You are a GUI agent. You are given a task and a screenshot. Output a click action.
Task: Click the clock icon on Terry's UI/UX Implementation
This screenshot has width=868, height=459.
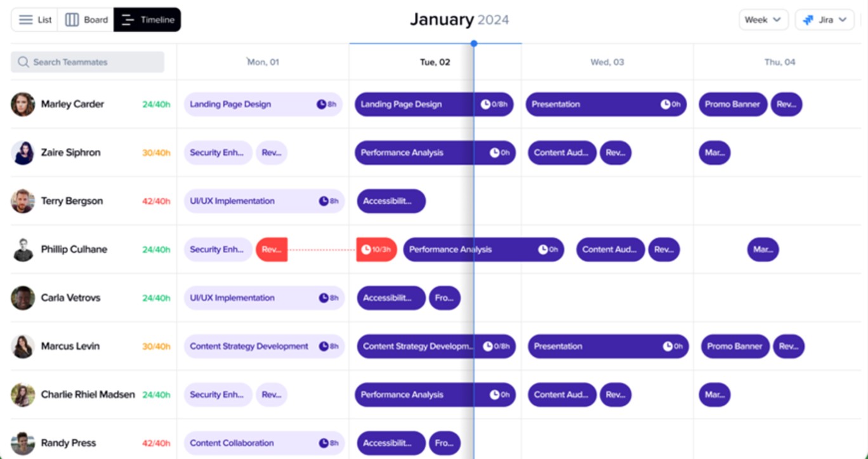point(324,201)
